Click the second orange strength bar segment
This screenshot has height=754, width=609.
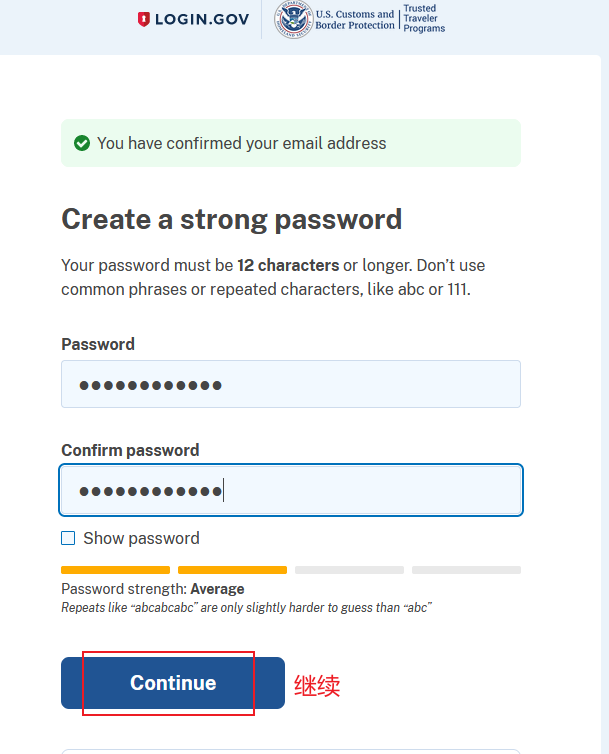(x=232, y=570)
